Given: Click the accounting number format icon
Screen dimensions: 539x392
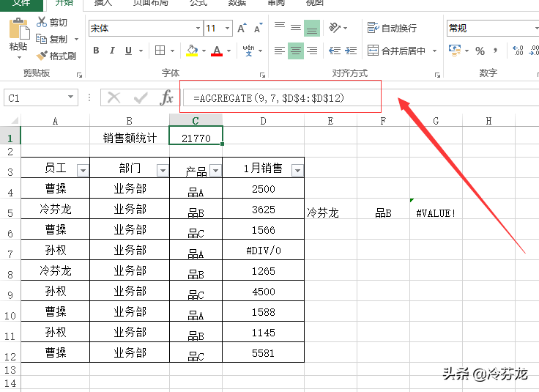Looking at the screenshot, I should pyautogui.click(x=455, y=51).
